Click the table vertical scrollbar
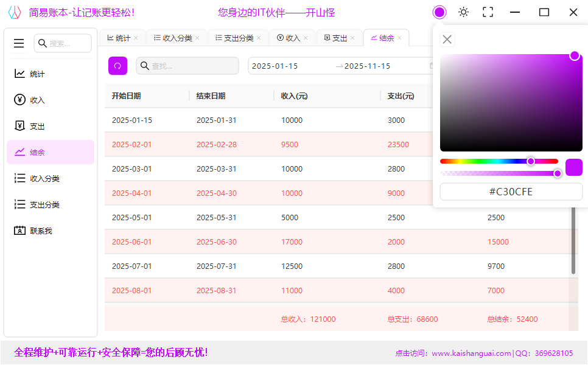The height and width of the screenshot is (365, 588). [x=573, y=240]
